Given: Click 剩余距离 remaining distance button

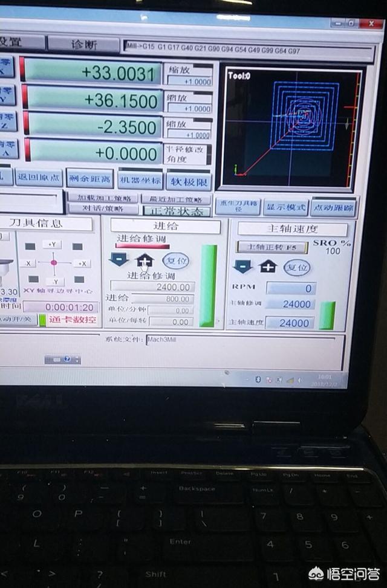Looking at the screenshot, I should (89, 179).
